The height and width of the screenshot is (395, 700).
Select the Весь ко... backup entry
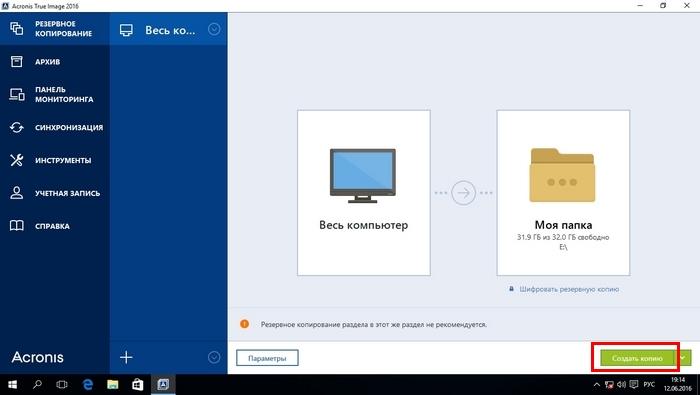pos(168,29)
